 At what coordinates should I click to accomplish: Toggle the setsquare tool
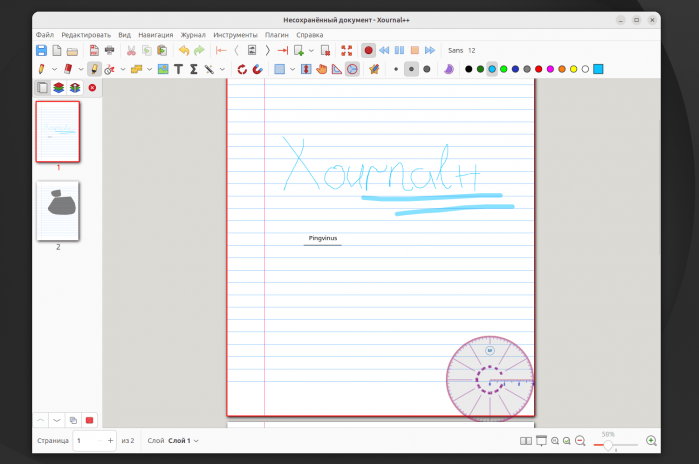[337, 69]
